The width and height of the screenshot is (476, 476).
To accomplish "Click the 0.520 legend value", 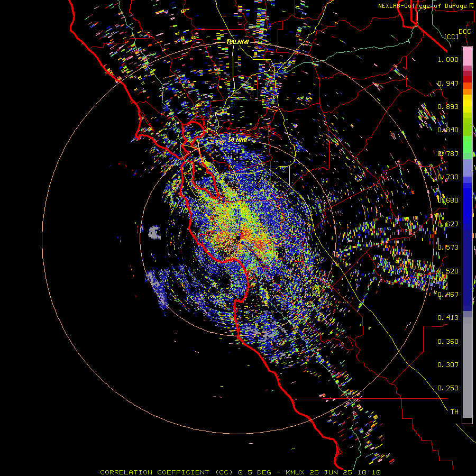I will coord(448,271).
